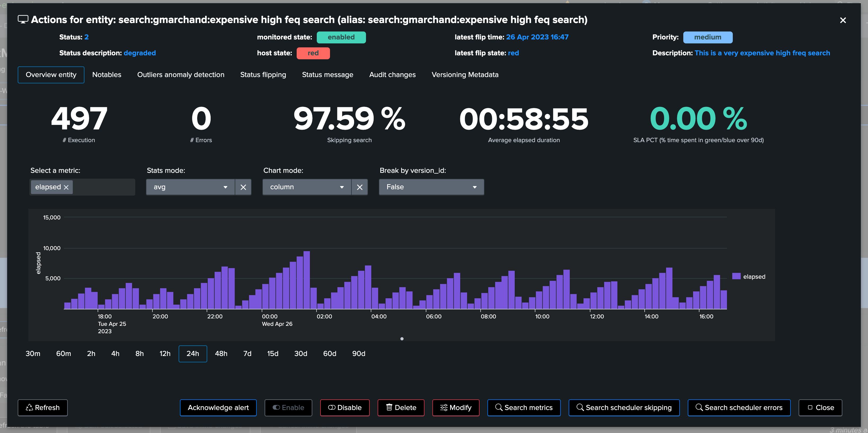Click the elapsed legend label

click(x=754, y=277)
